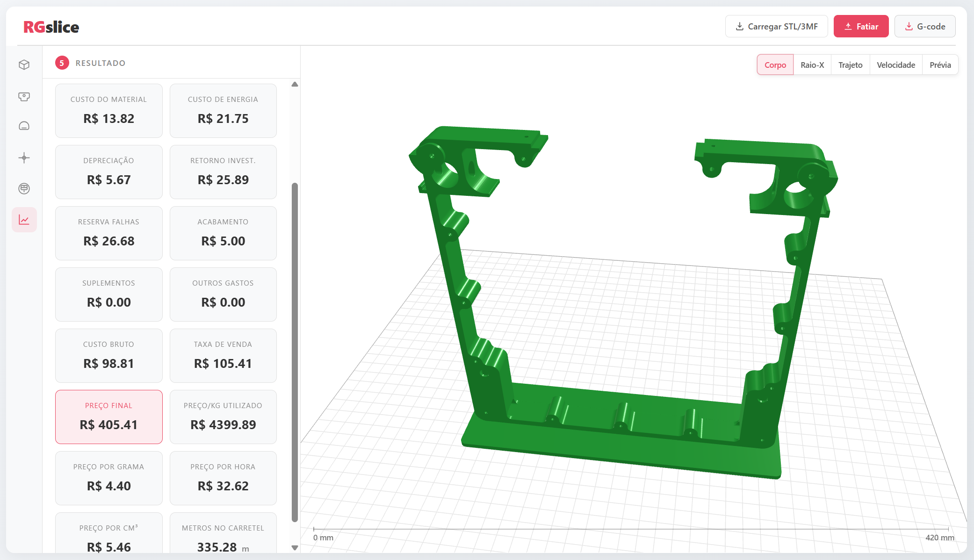974x560 pixels.
Task: Click scrollbar up arrow in results panel
Action: 295,85
